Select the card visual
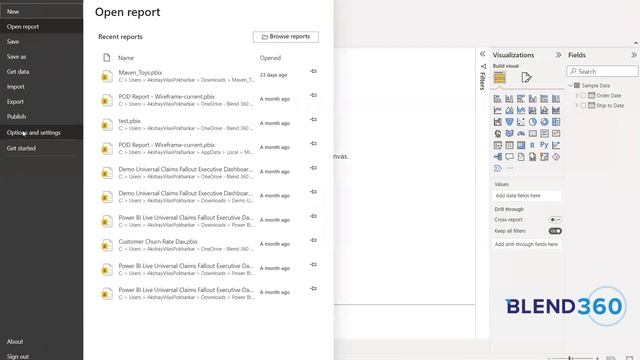Screen dimensions: 640x360 533,133
